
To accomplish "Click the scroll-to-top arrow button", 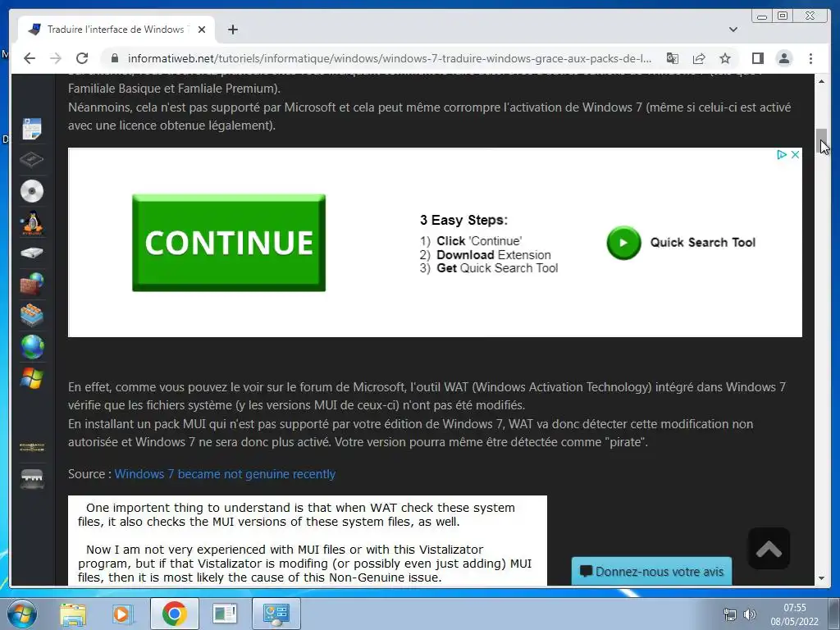I will tap(769, 549).
